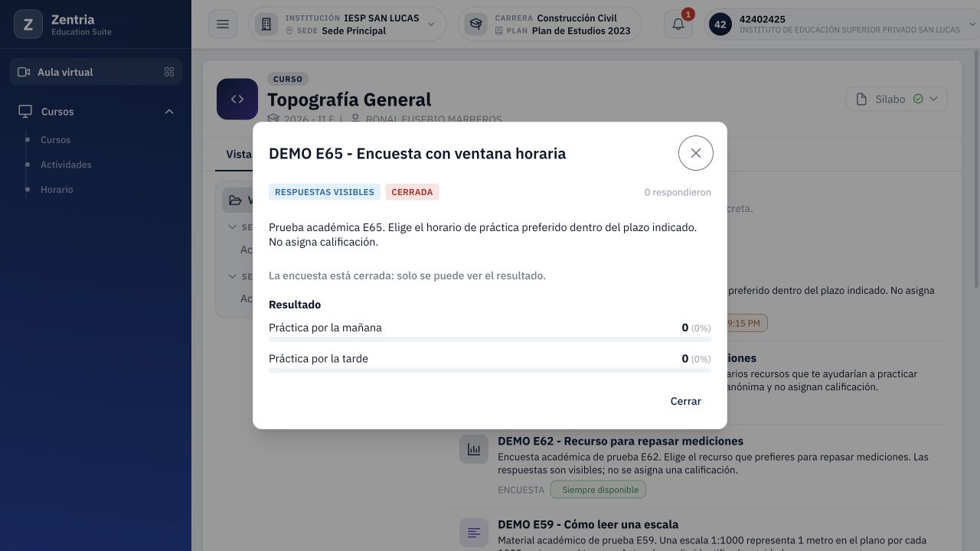This screenshot has height=551, width=980.
Task: Click the Resultado heading
Action: [295, 305]
